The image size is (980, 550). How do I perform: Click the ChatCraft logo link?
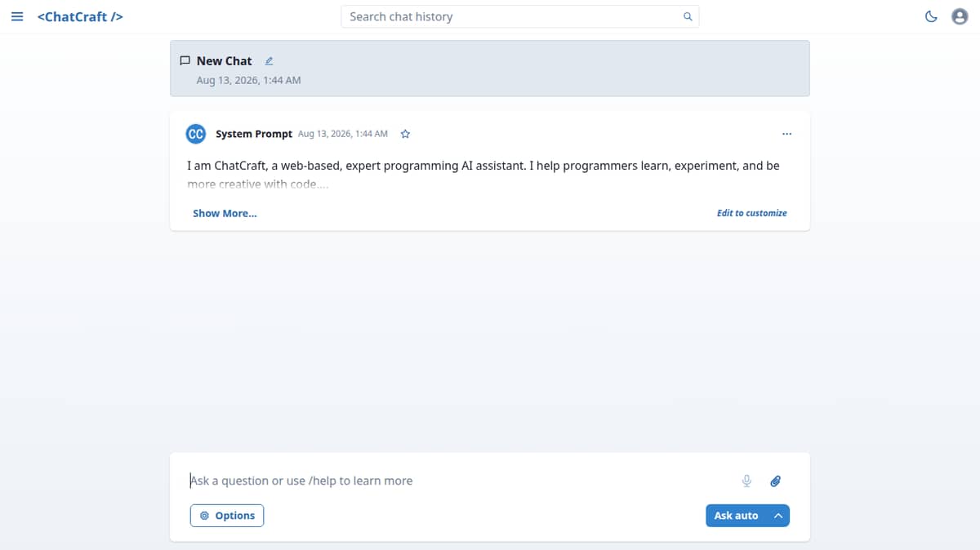click(x=80, y=16)
